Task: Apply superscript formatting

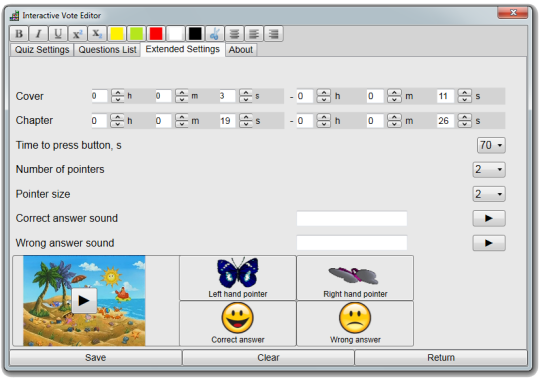Action: (x=78, y=34)
